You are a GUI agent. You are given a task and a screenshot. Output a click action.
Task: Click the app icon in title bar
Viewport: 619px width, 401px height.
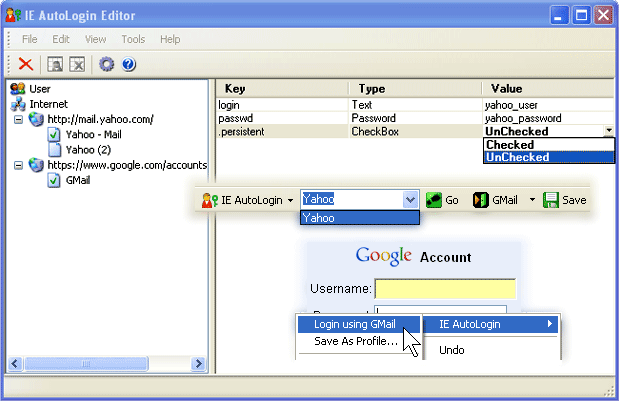tap(13, 15)
